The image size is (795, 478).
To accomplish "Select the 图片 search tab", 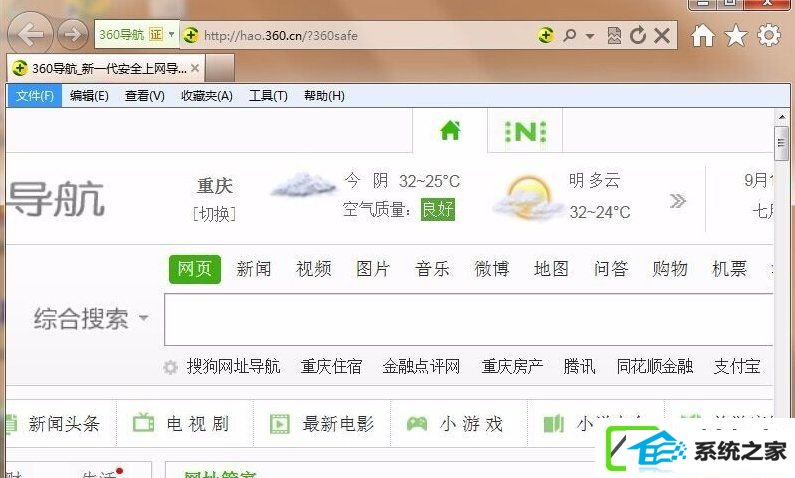I will tap(373, 269).
